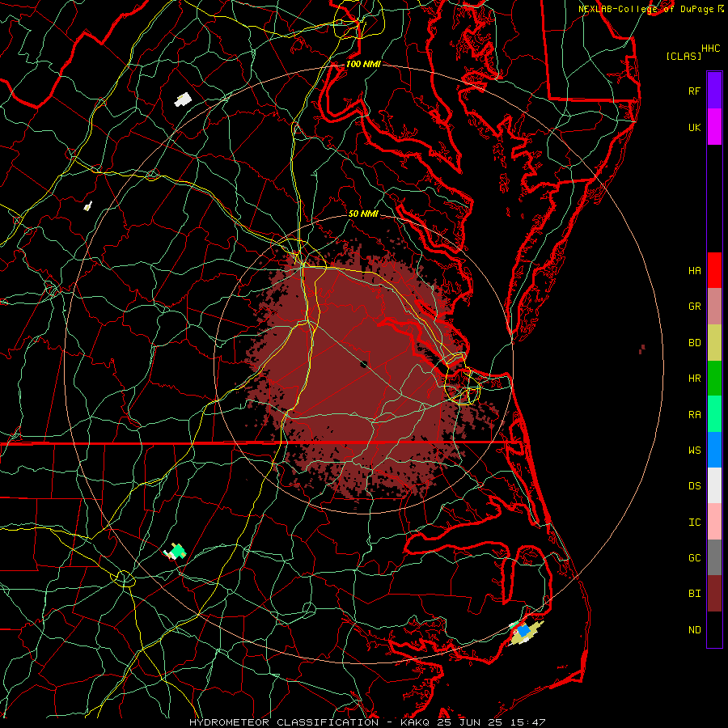Click the GR legend label
The width and height of the screenshot is (728, 728).
click(695, 307)
